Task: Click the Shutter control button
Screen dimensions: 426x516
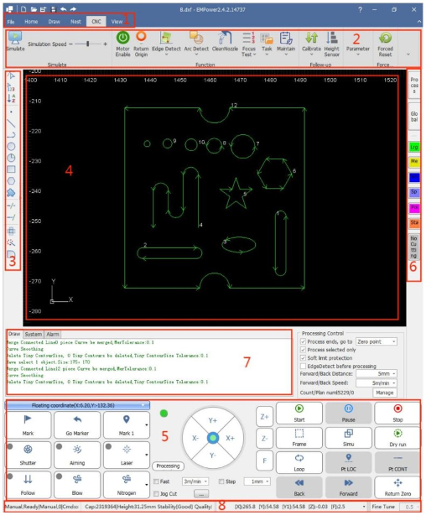Action: coord(28,454)
